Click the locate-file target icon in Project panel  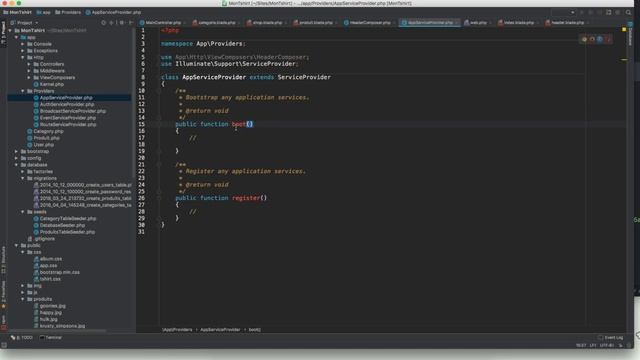tap(104, 23)
